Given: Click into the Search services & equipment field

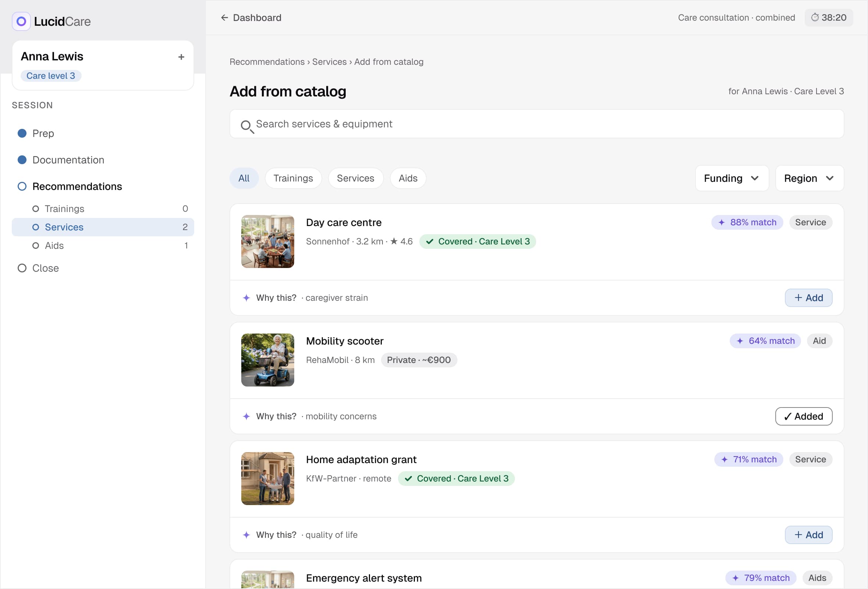Looking at the screenshot, I should (536, 124).
